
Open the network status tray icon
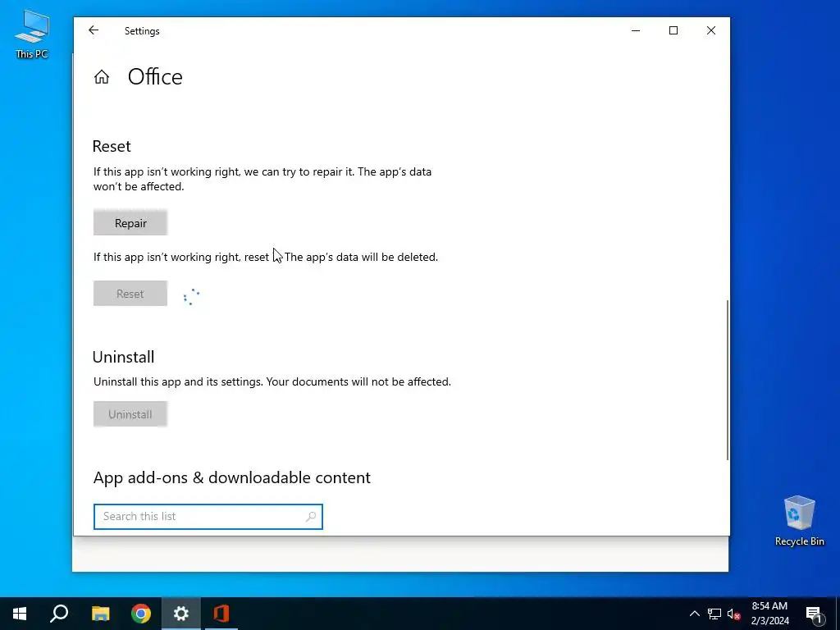pos(714,614)
